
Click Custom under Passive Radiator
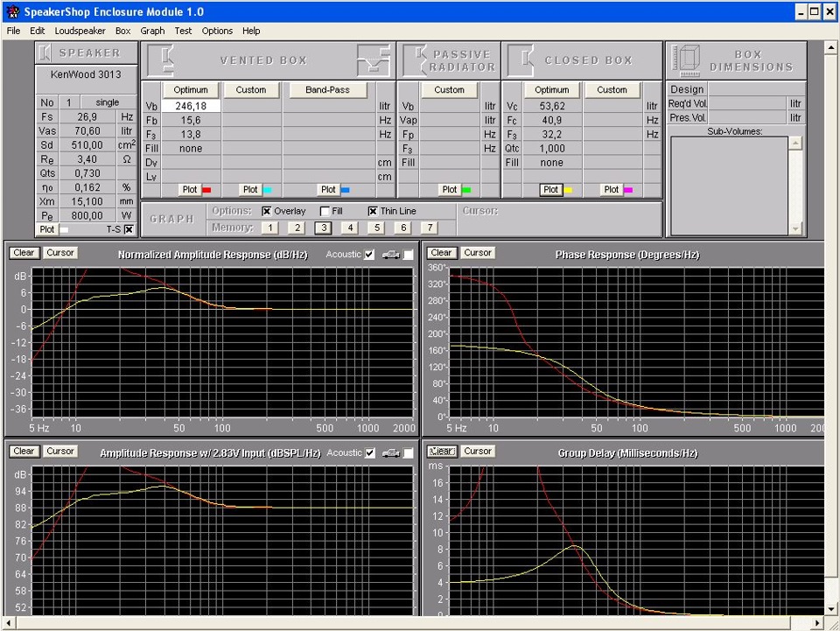(x=450, y=90)
